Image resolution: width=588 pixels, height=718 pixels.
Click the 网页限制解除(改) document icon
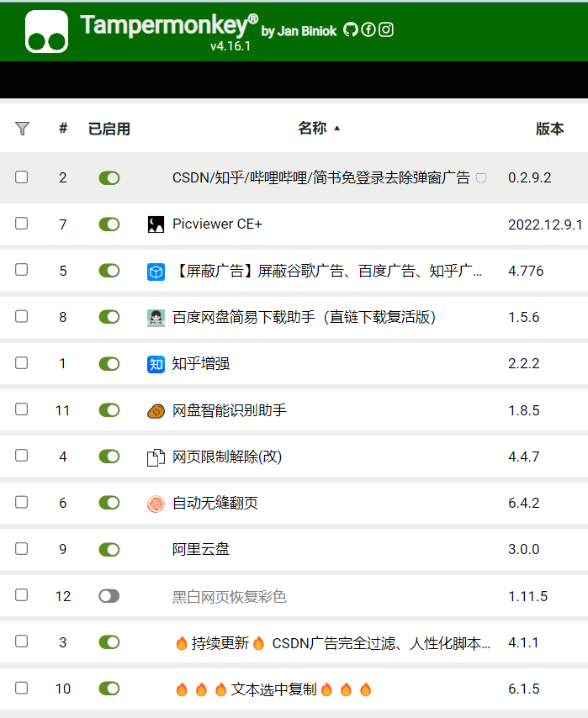point(156,457)
